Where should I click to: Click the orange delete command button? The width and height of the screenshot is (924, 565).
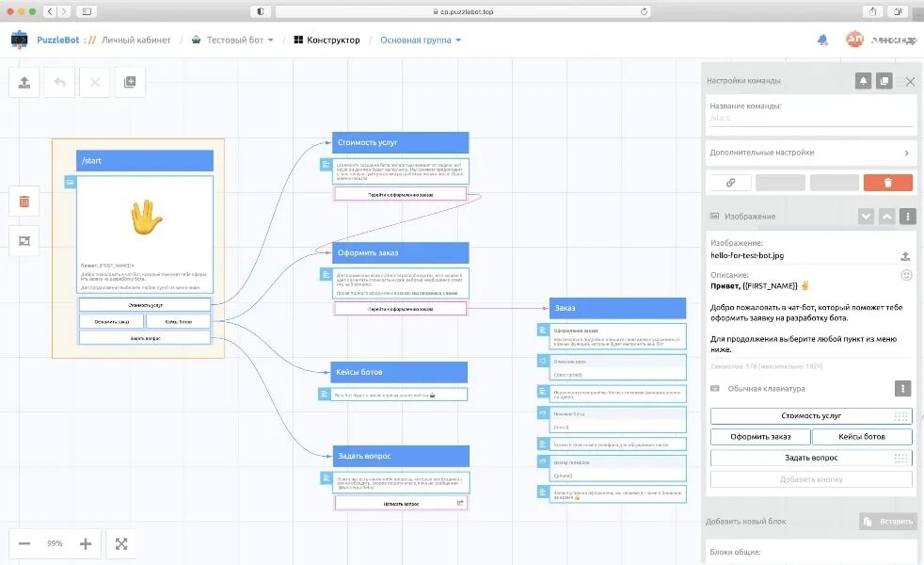click(x=888, y=183)
